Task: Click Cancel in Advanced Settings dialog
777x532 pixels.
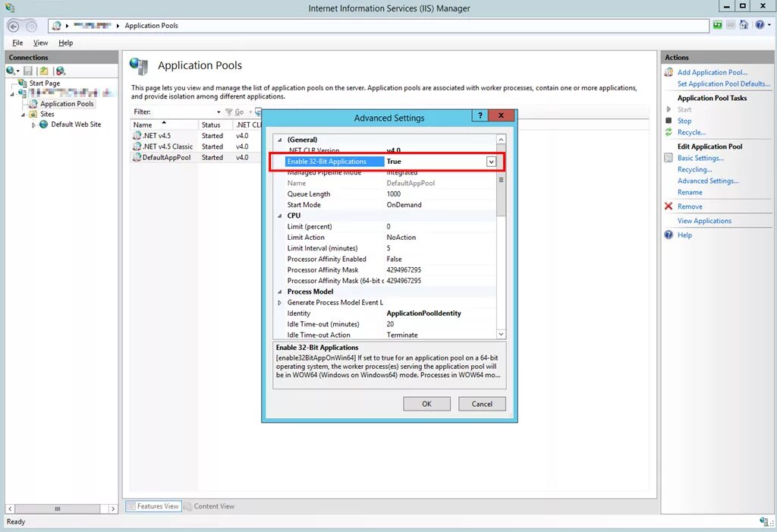Action: pyautogui.click(x=482, y=404)
